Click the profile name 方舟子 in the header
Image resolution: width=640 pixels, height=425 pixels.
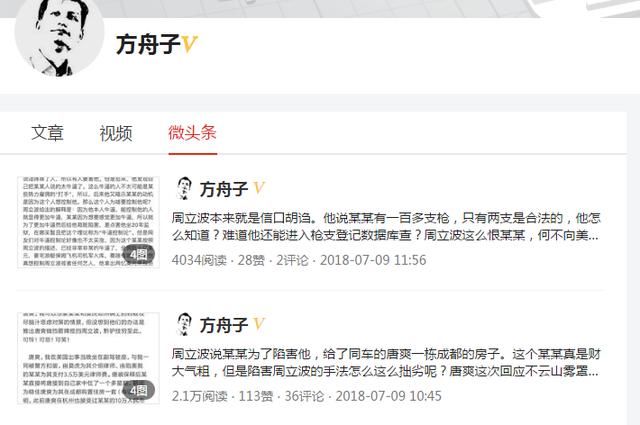tap(148, 44)
